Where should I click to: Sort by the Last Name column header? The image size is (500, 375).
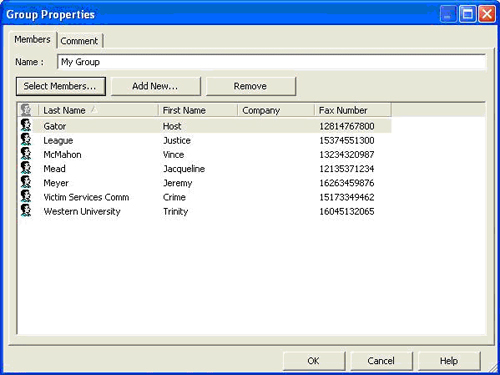point(98,110)
